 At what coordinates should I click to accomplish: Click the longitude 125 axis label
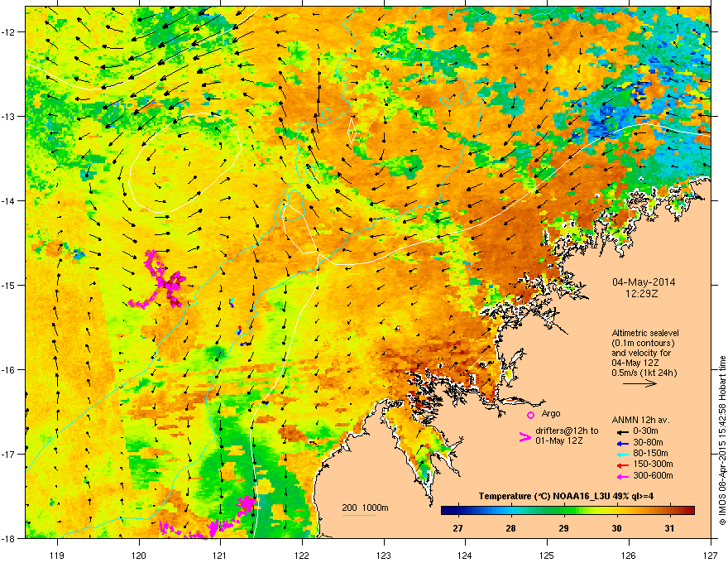coord(547,555)
